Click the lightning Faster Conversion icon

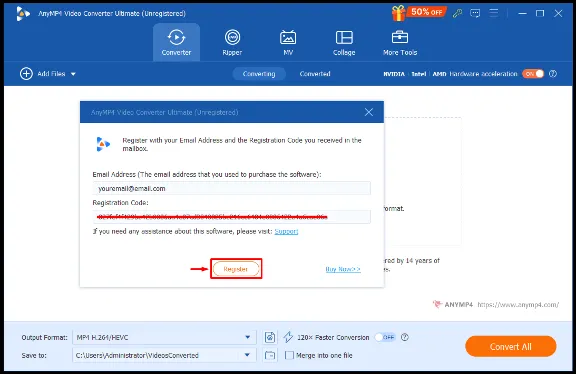click(x=288, y=337)
